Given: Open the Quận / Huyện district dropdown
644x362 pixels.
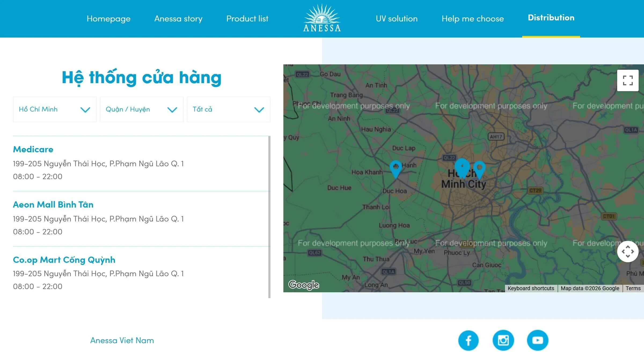Looking at the screenshot, I should 142,109.
